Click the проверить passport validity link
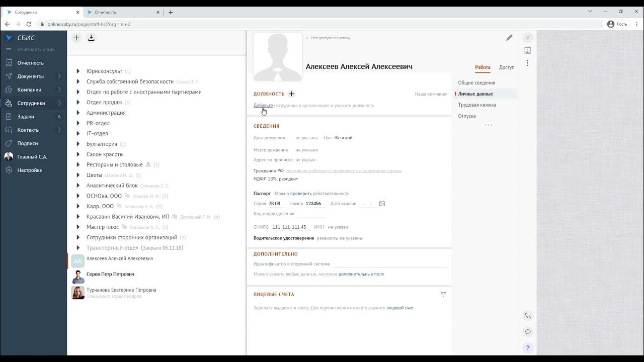644x362 pixels. pos(301,194)
